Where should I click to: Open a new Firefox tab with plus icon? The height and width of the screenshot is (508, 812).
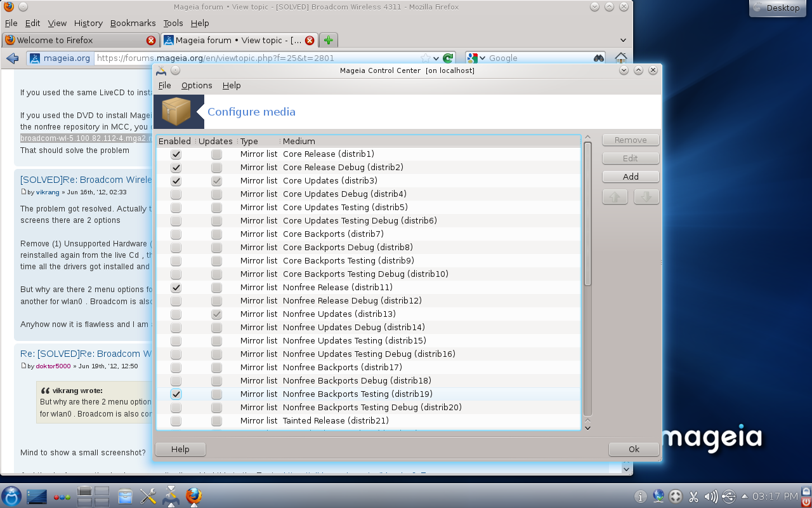(328, 40)
